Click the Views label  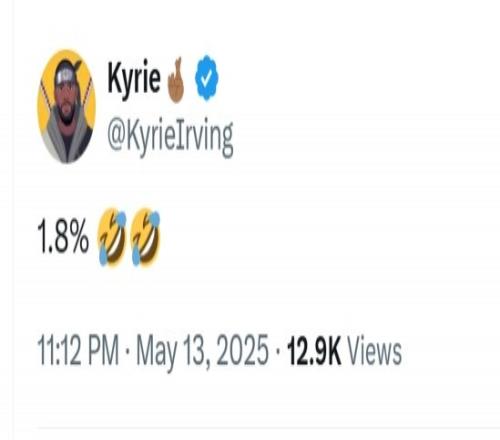pos(375,351)
